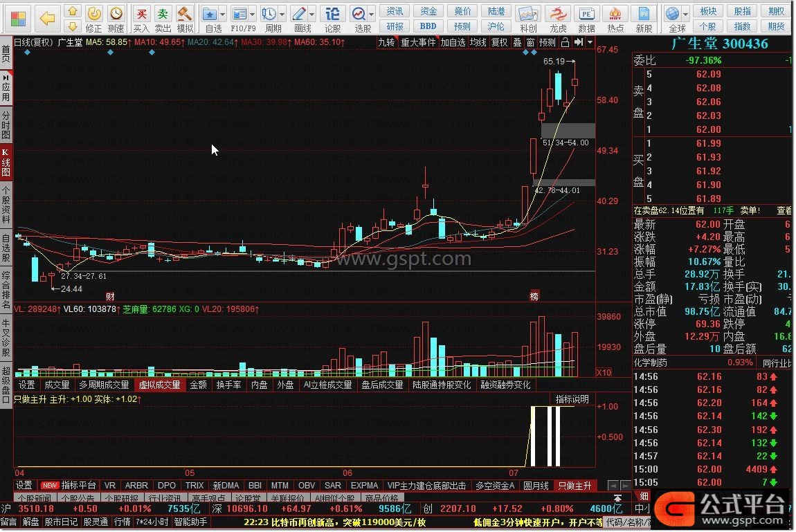796x532 pixels.
Task: Click 加自选 to add to watchlist
Action: click(453, 43)
